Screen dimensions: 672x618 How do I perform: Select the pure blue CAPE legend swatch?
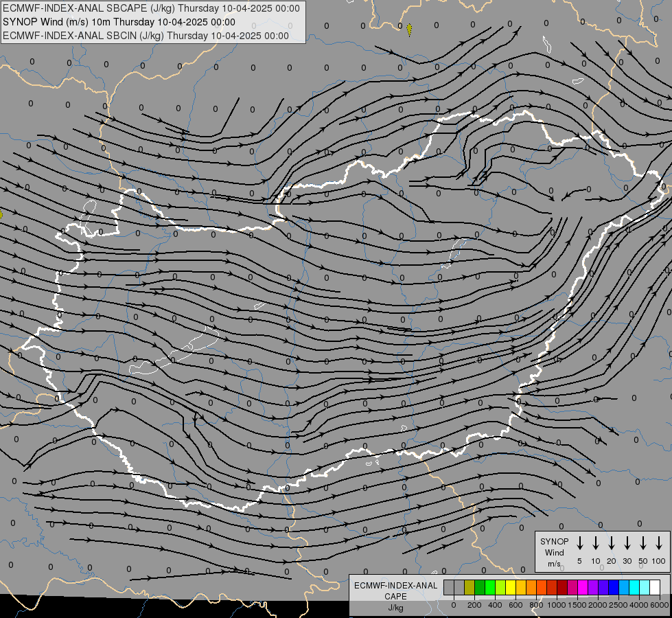pos(614,587)
